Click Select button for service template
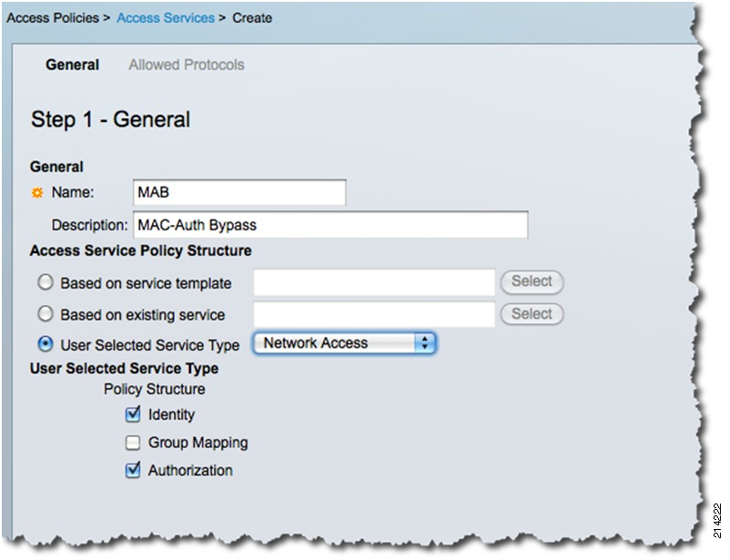This screenshot has width=730, height=560. [x=532, y=282]
